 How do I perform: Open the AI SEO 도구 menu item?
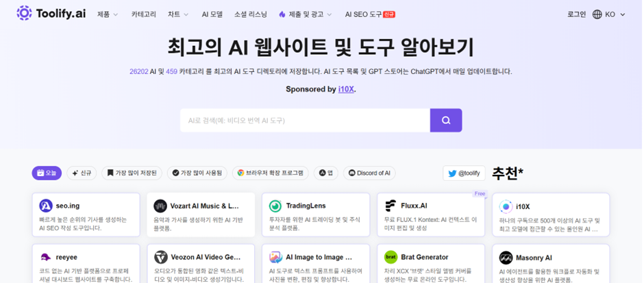click(x=364, y=14)
